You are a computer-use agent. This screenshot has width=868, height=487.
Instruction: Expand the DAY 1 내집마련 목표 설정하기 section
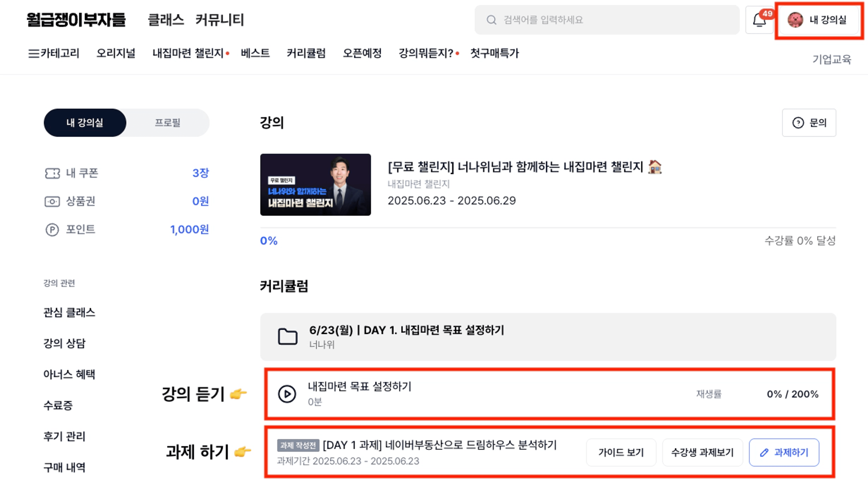[x=548, y=337]
